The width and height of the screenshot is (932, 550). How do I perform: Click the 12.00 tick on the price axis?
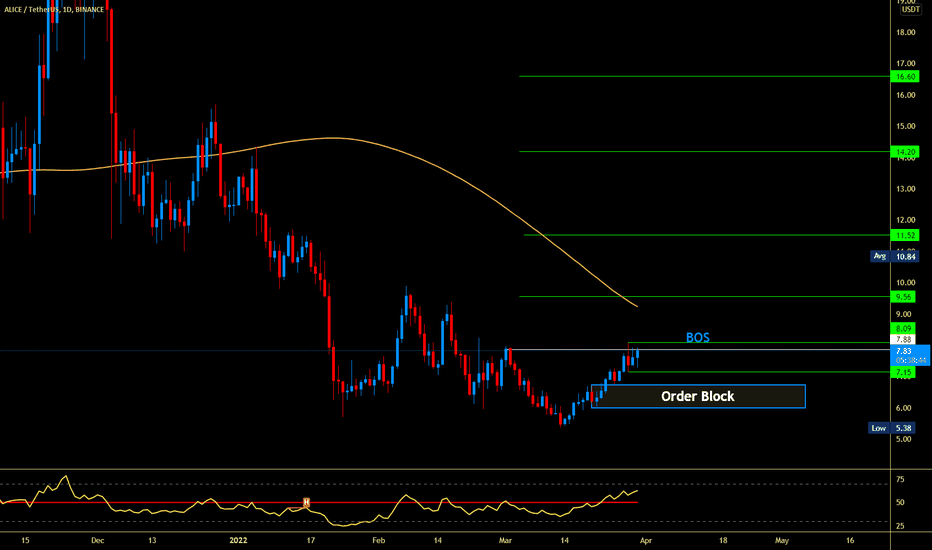(x=906, y=220)
